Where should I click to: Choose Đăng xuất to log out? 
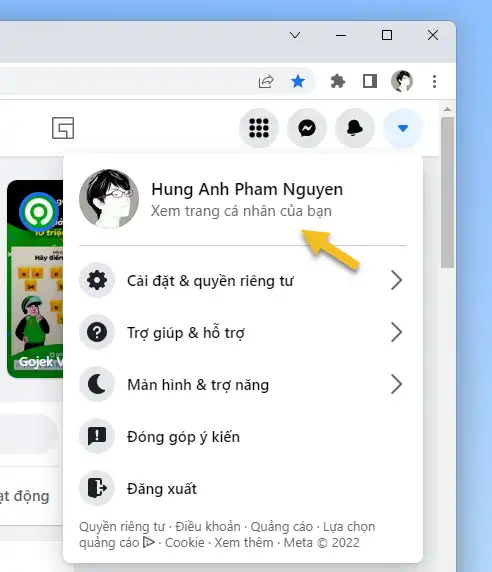tap(243, 488)
